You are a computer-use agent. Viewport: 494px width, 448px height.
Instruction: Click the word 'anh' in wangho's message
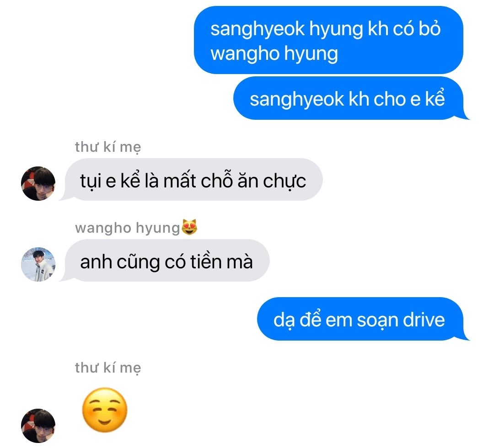pos(96,262)
